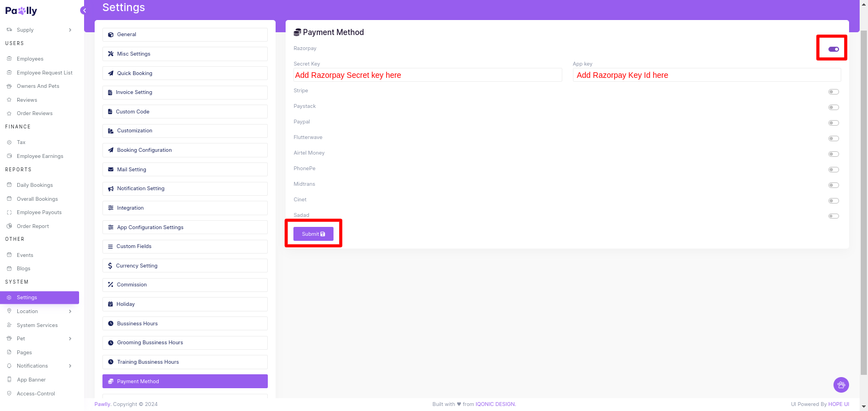Select the Quick Booking settings tab

(x=185, y=73)
